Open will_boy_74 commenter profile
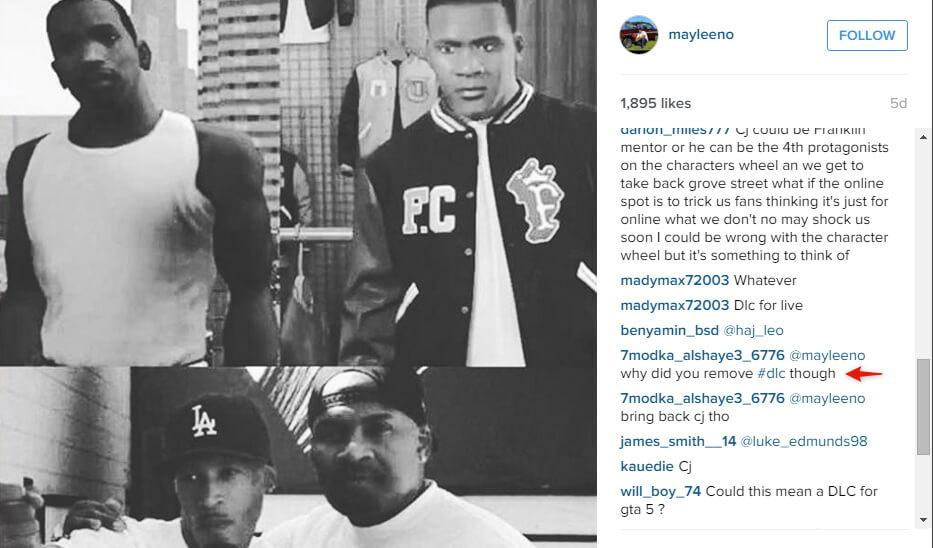This screenshot has height=548, width=933. click(x=660, y=491)
